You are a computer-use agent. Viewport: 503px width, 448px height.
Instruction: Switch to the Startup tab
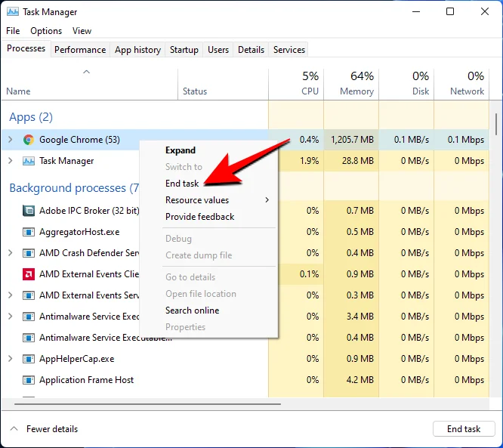click(x=184, y=50)
